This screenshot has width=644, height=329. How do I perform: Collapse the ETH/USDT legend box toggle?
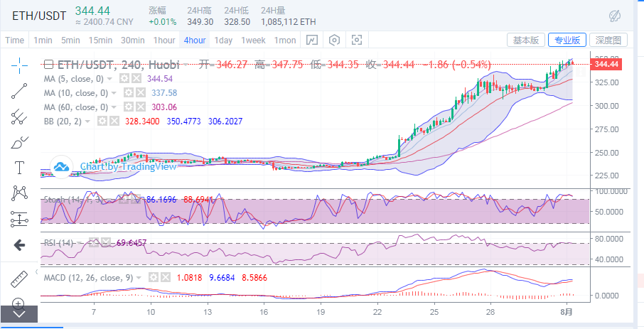tap(48, 65)
